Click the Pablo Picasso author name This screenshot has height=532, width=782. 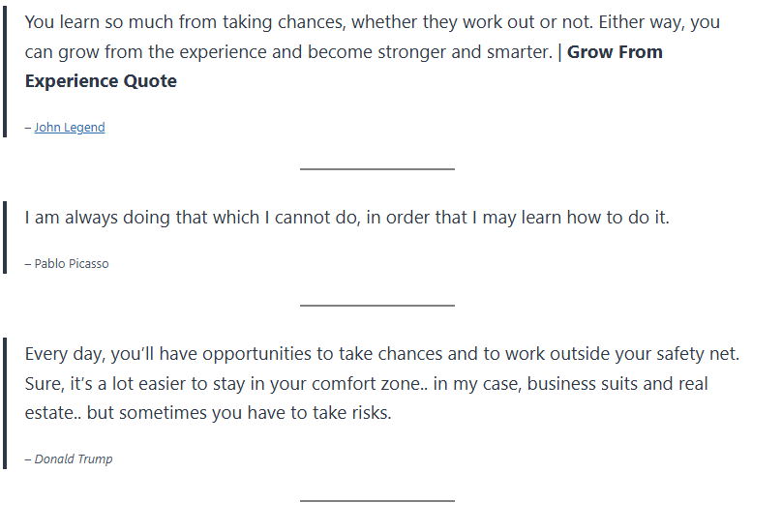click(71, 264)
